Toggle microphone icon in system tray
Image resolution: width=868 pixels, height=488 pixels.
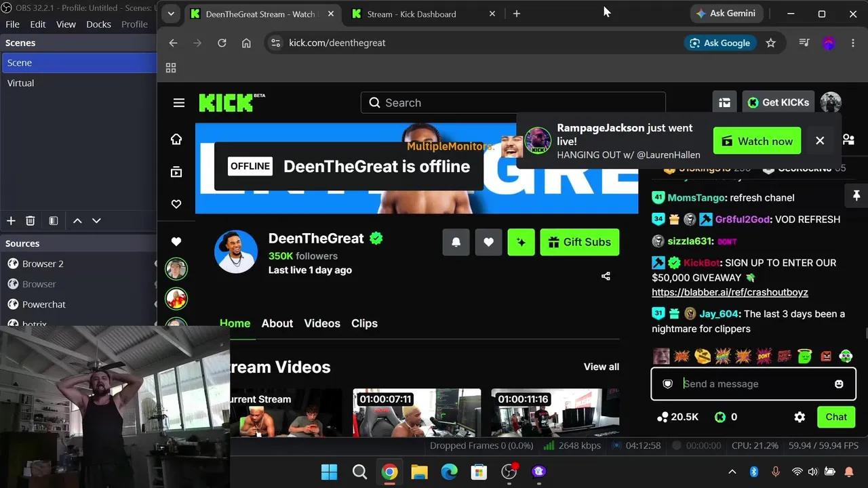tap(776, 472)
